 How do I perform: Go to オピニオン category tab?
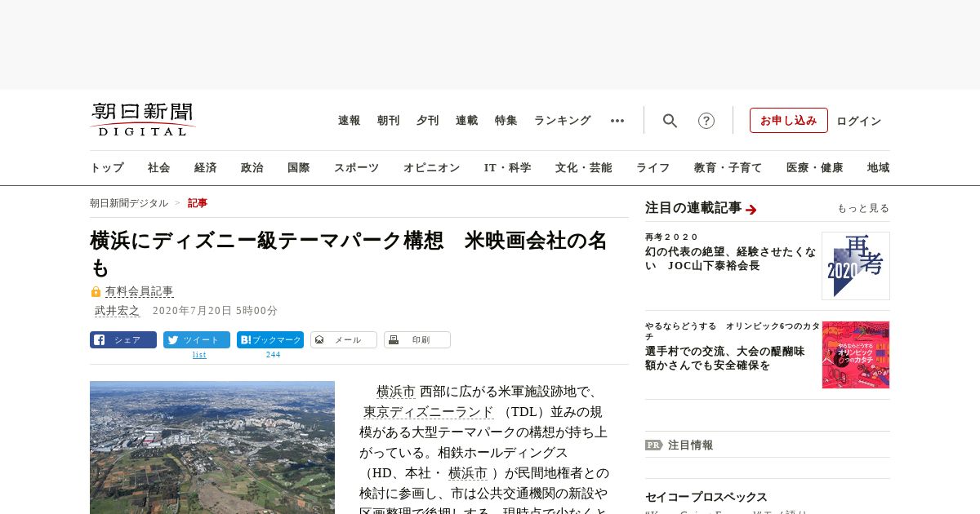tap(431, 168)
